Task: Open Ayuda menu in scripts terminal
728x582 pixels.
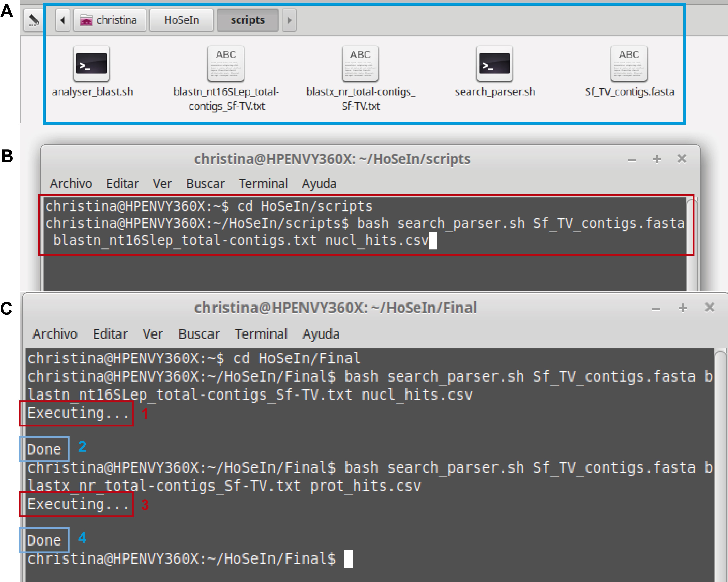Action: 319,184
